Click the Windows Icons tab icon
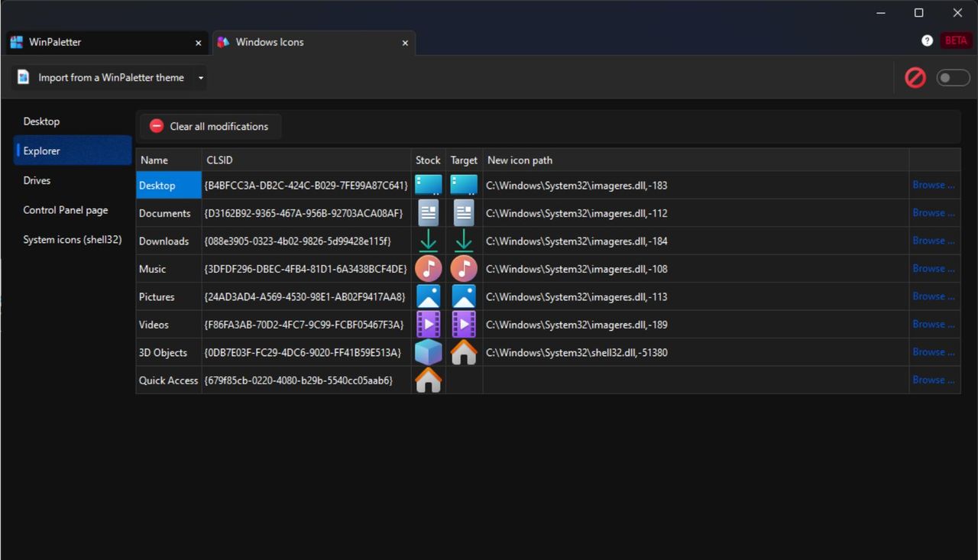 tap(222, 42)
